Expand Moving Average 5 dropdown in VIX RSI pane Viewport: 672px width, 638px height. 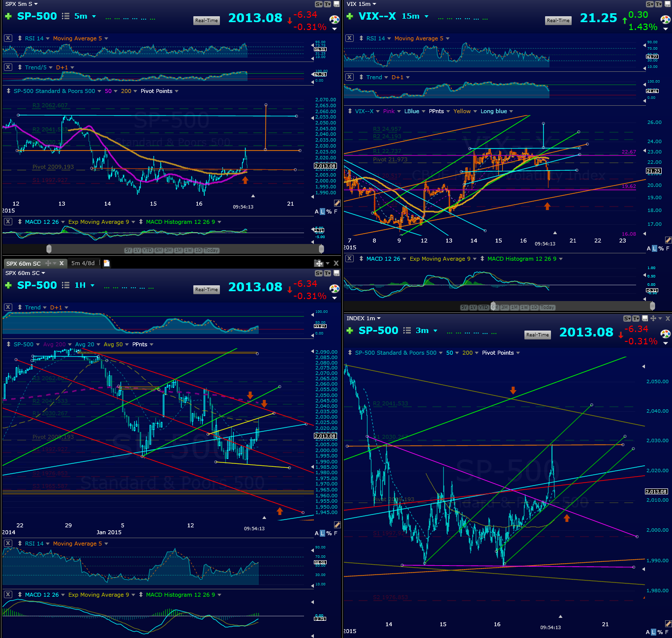tap(448, 39)
